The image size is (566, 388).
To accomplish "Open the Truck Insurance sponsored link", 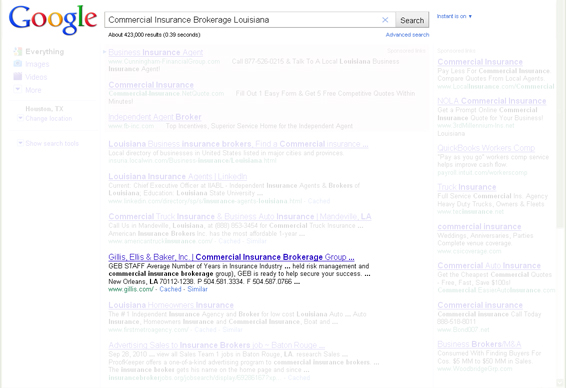I will click(467, 187).
